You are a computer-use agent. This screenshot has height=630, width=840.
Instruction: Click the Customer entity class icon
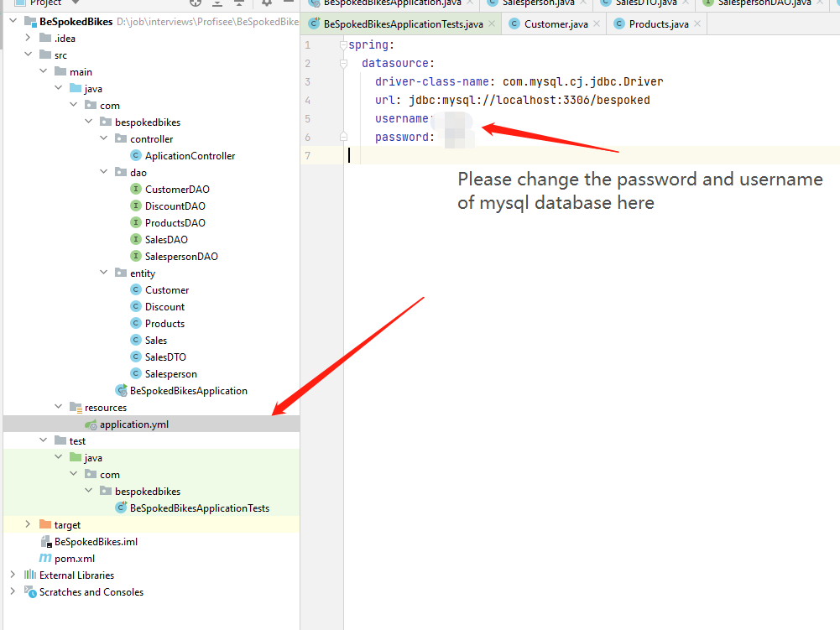(x=136, y=289)
